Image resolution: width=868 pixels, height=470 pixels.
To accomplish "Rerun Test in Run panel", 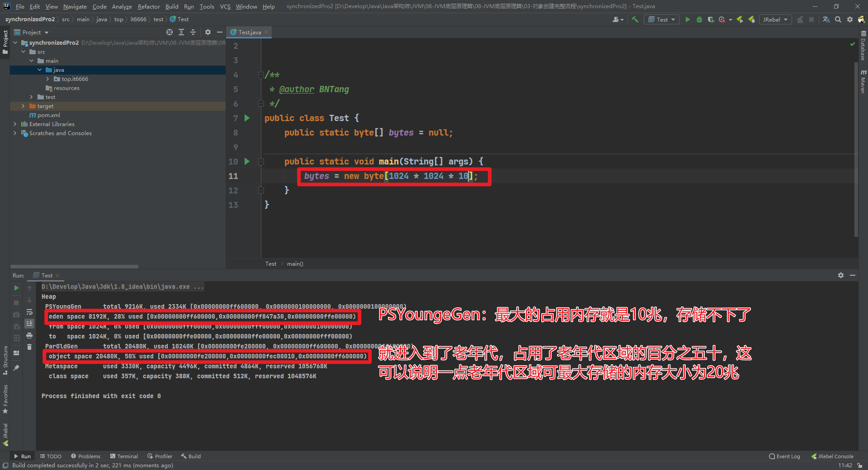I will coord(16,288).
